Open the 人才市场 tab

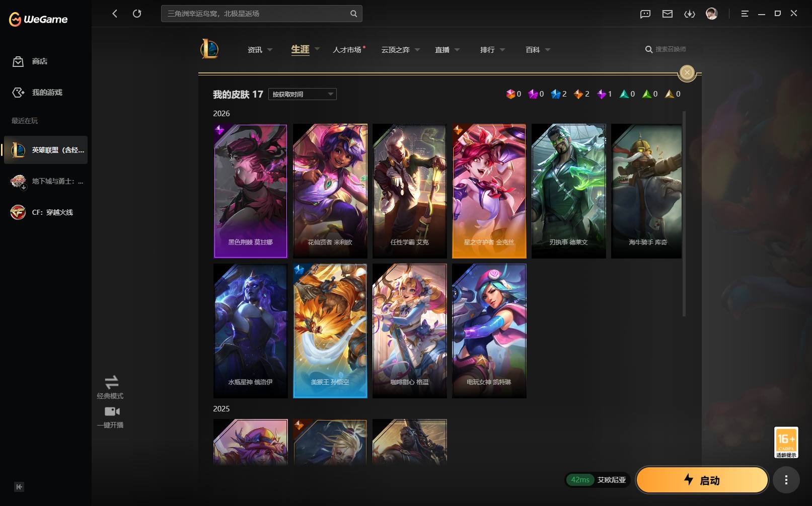point(347,50)
